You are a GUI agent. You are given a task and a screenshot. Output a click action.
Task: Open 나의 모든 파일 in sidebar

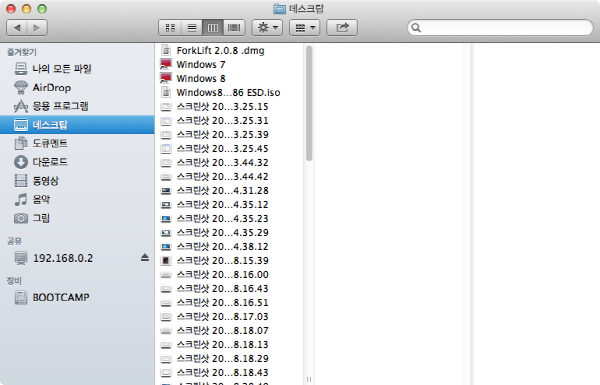coord(77,69)
